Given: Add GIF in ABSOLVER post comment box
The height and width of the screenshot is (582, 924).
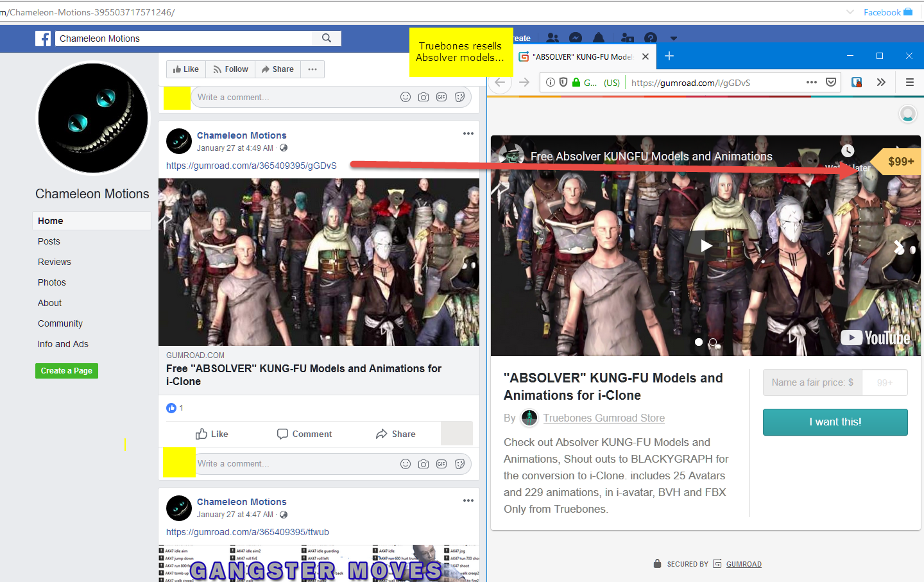Looking at the screenshot, I should 441,464.
